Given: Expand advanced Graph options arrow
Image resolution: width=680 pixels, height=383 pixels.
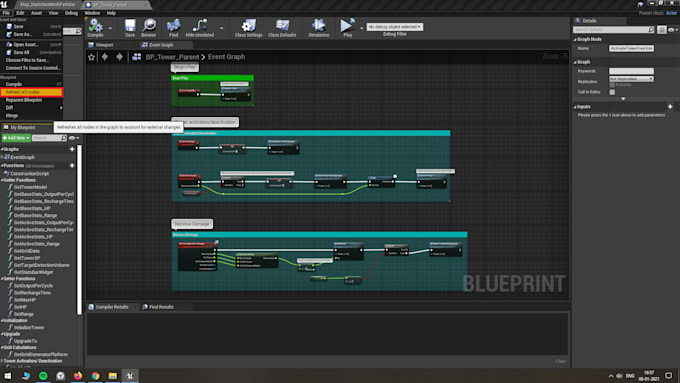Looking at the screenshot, I should tap(623, 99).
